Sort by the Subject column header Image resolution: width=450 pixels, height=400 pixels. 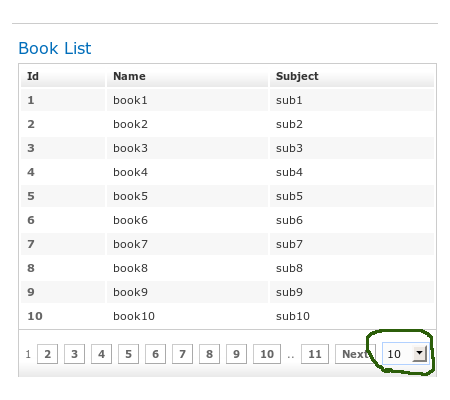(x=352, y=76)
